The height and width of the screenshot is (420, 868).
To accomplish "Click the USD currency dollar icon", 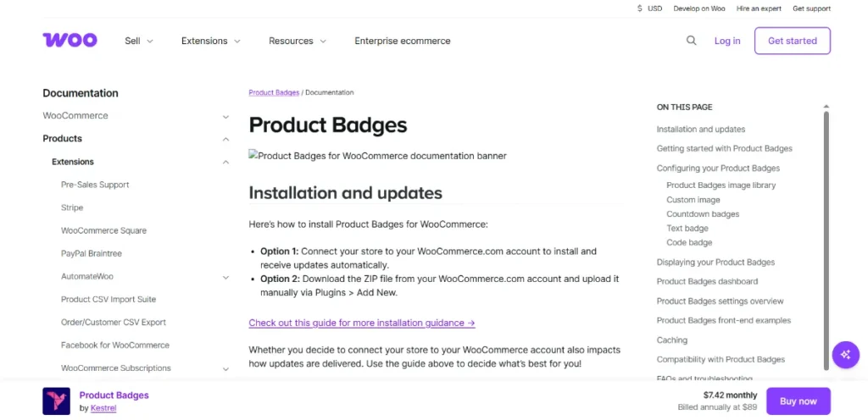I will [640, 8].
